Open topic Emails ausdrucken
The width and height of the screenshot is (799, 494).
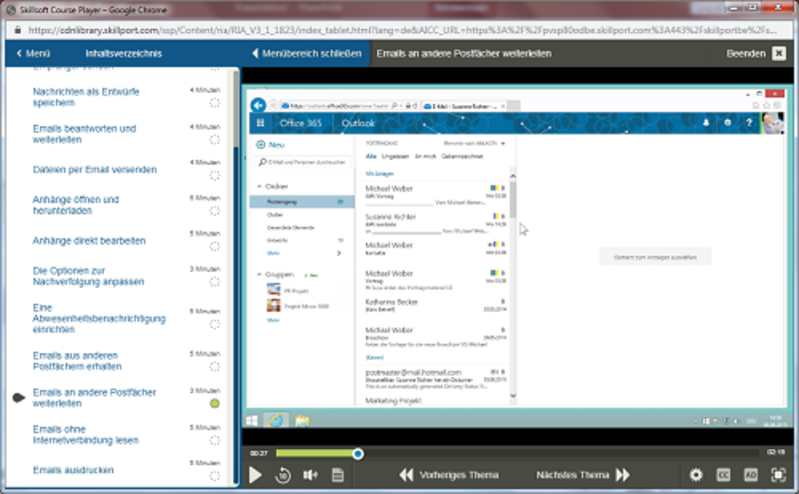pos(73,470)
